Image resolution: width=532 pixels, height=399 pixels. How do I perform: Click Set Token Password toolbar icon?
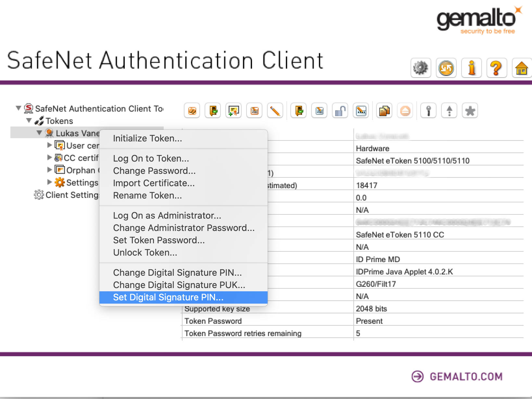361,111
